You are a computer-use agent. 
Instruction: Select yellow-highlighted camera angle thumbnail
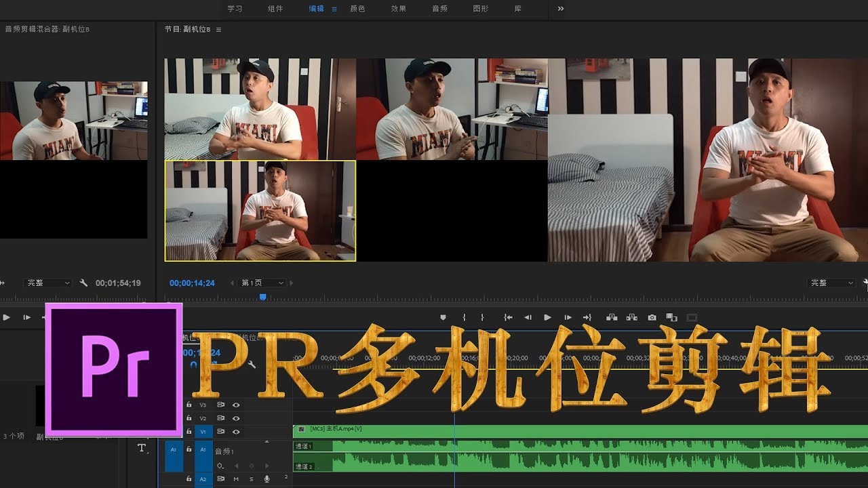(x=260, y=211)
